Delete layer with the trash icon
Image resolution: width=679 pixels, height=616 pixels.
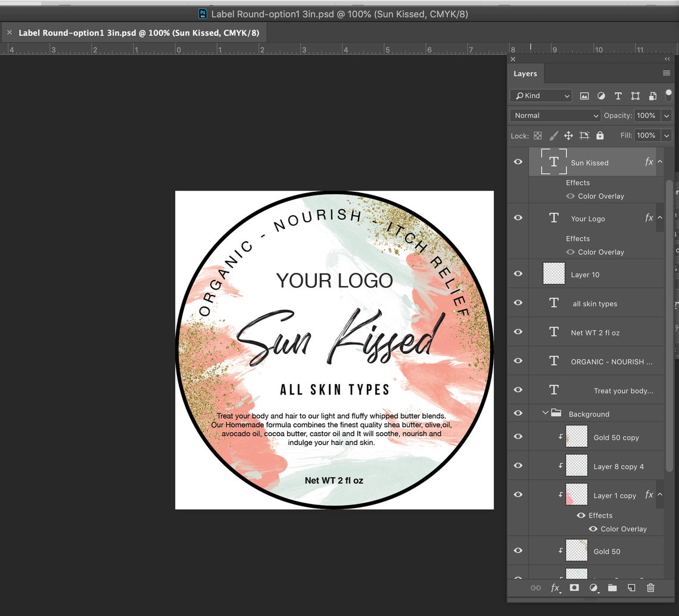click(x=650, y=588)
